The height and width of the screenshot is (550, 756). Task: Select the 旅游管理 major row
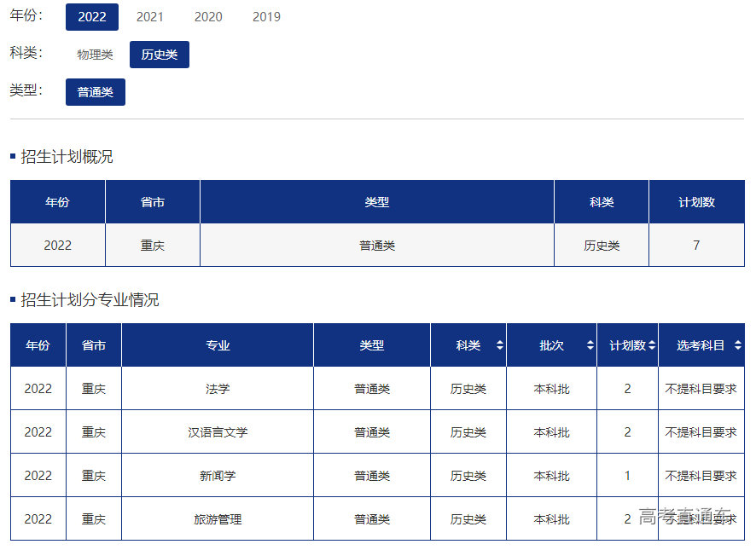coord(218,519)
